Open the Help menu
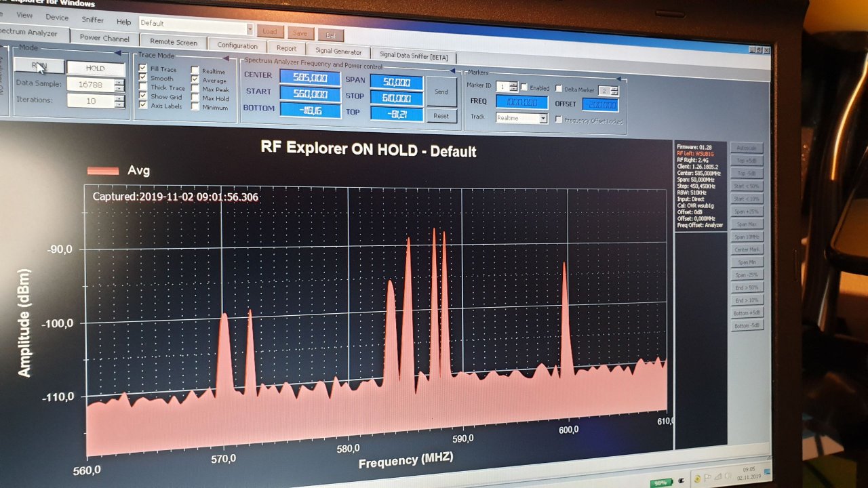 click(x=124, y=22)
